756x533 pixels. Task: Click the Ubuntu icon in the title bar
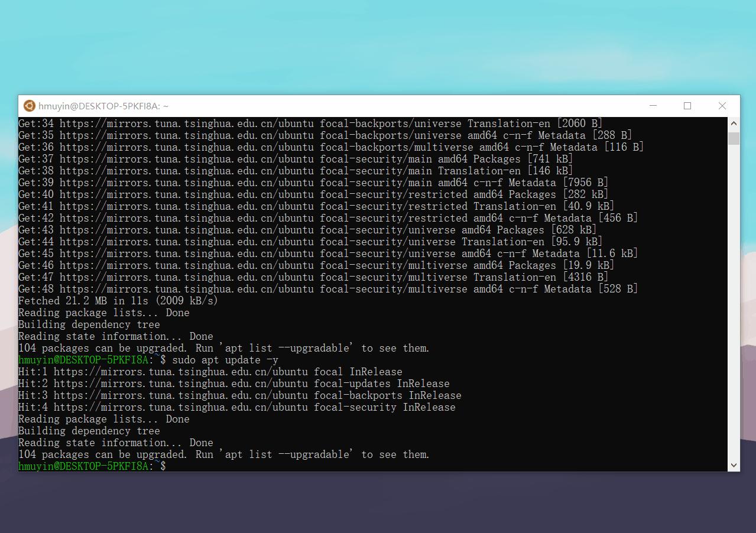pyautogui.click(x=29, y=106)
